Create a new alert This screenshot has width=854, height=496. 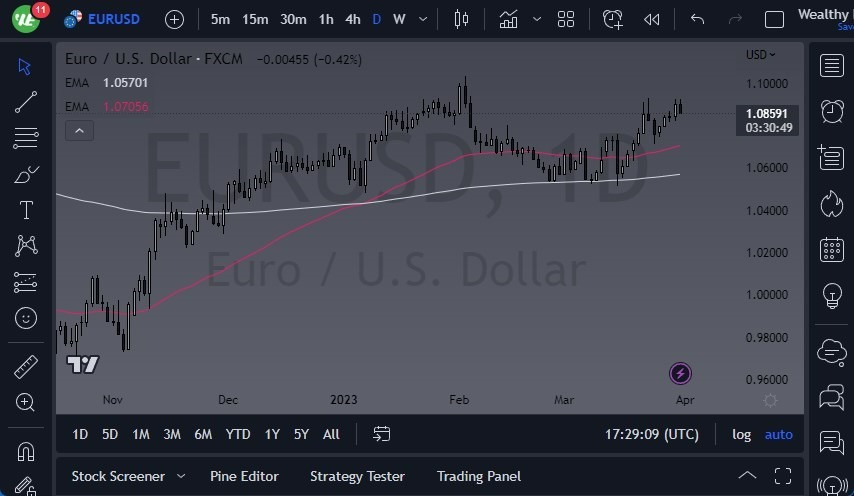[x=613, y=20]
